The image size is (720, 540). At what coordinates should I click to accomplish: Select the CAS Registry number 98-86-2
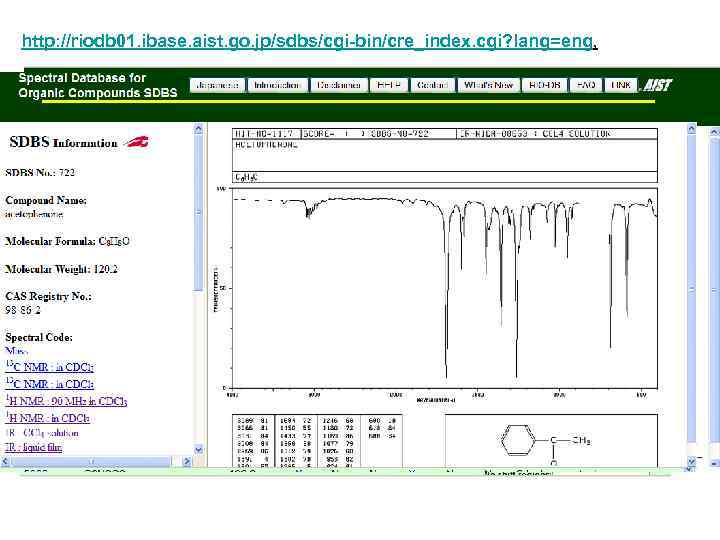(x=23, y=310)
